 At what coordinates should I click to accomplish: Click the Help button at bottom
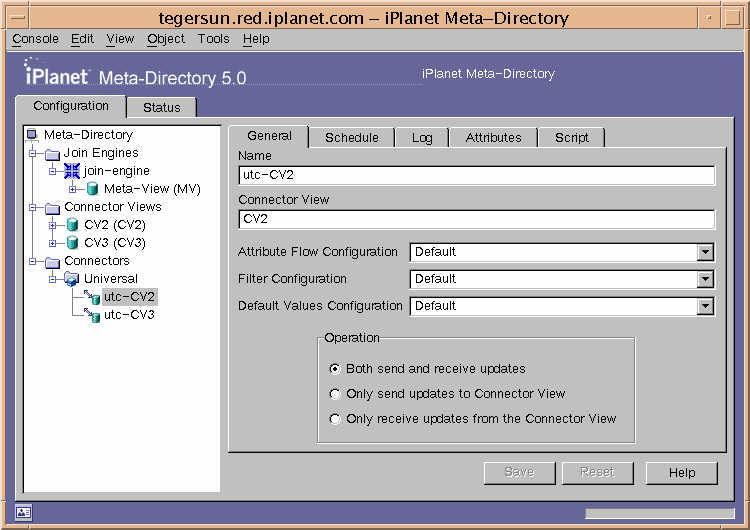point(682,473)
